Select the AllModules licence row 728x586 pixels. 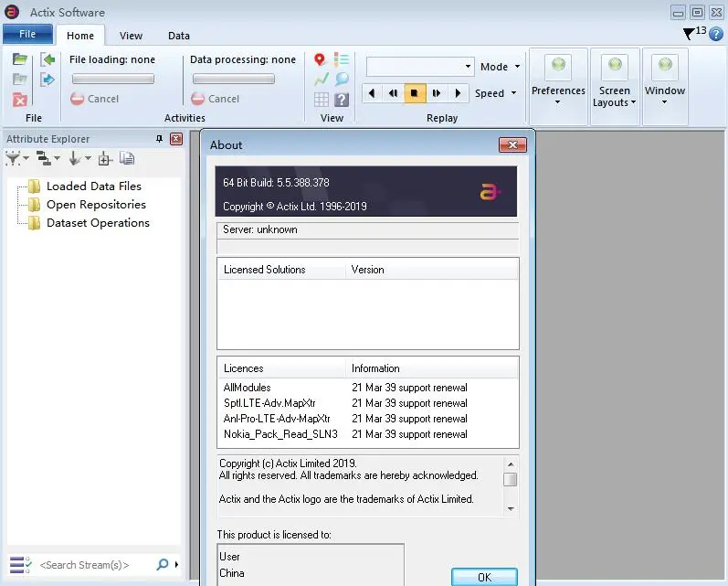(x=368, y=387)
